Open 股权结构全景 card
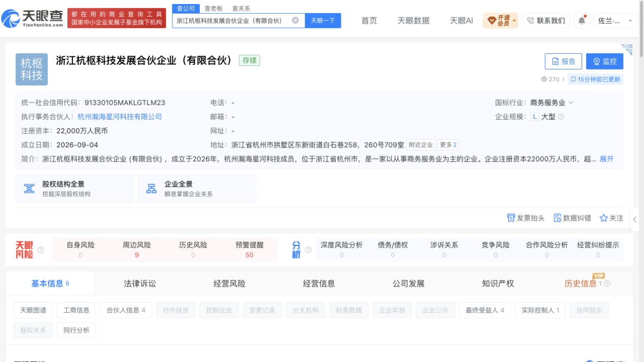644x362 pixels. [75, 189]
